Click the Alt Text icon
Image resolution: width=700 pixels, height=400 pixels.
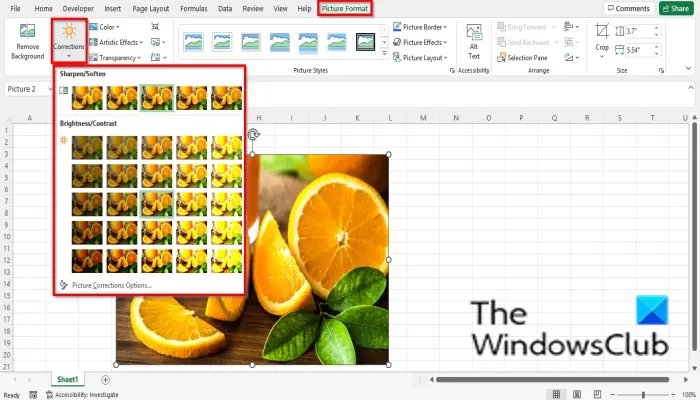pos(474,42)
